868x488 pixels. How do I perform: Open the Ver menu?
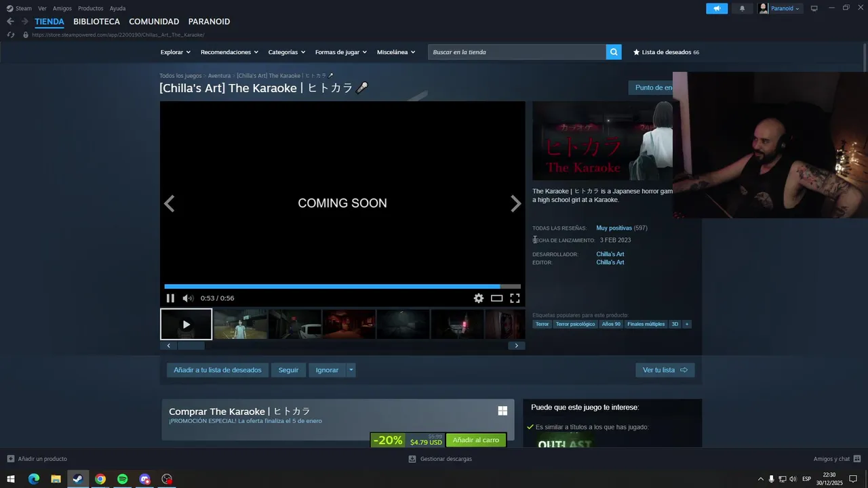(x=42, y=8)
